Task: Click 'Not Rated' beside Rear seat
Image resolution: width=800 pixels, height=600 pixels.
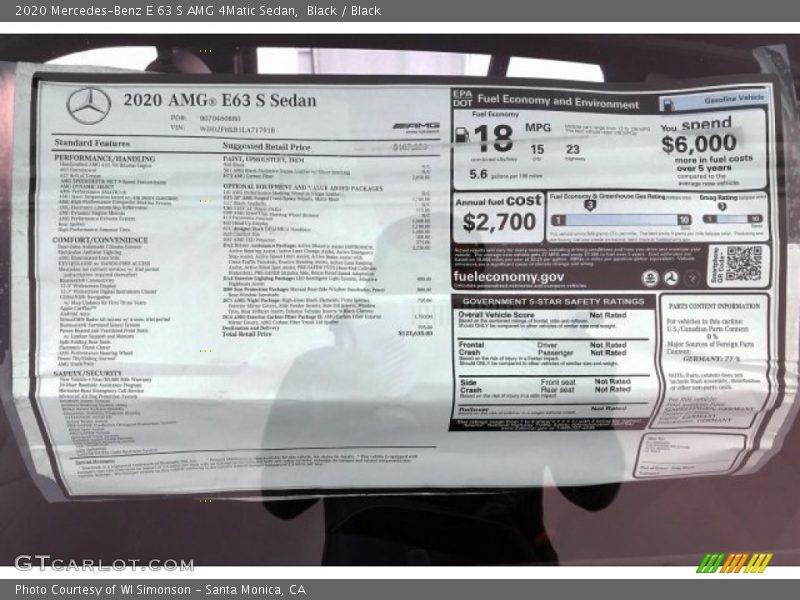Action: 612,389
